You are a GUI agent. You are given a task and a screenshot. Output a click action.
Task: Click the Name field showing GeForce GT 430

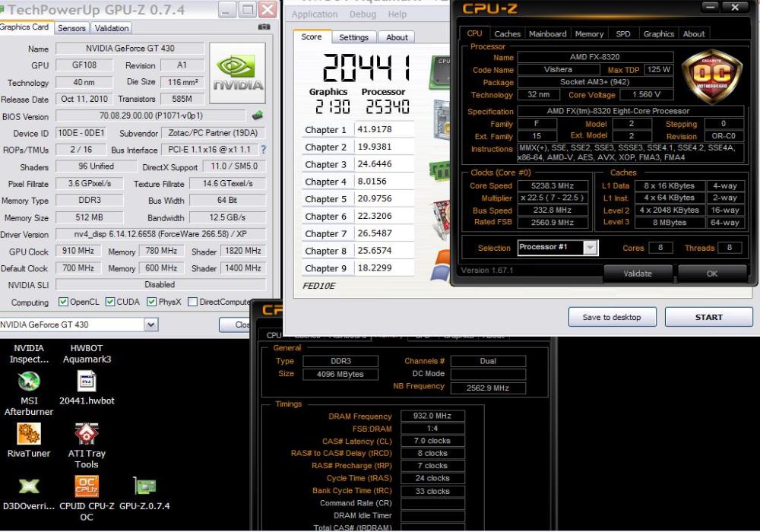pyautogui.click(x=130, y=49)
